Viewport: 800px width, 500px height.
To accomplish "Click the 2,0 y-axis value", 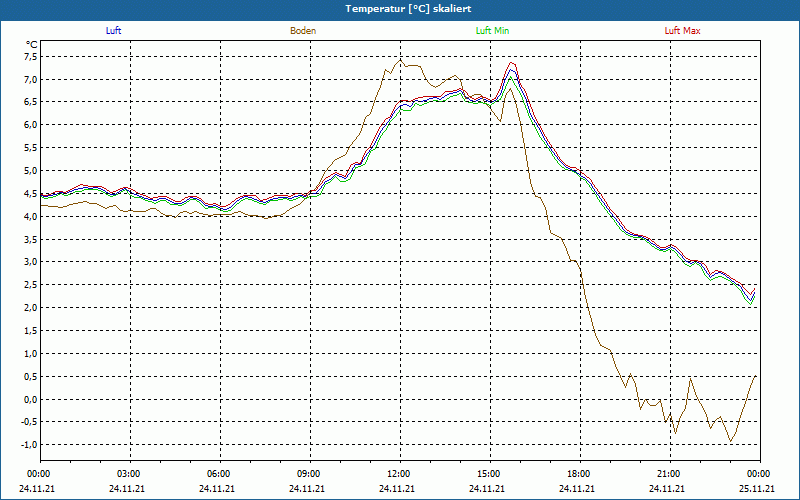I will coord(31,308).
